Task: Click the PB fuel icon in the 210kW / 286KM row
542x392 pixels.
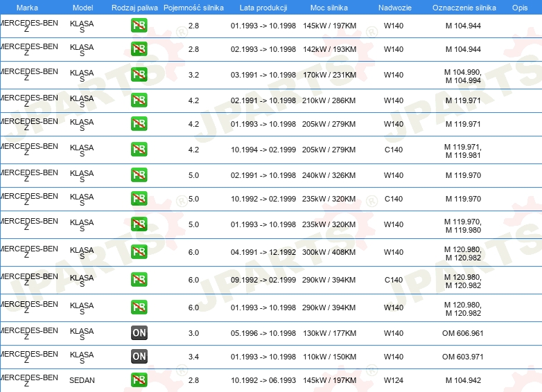Action: click(x=139, y=100)
